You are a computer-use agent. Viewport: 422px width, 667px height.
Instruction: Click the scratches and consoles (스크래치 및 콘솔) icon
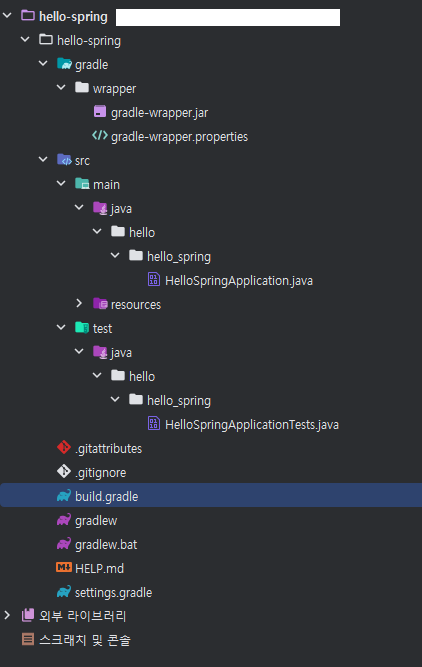click(28, 639)
